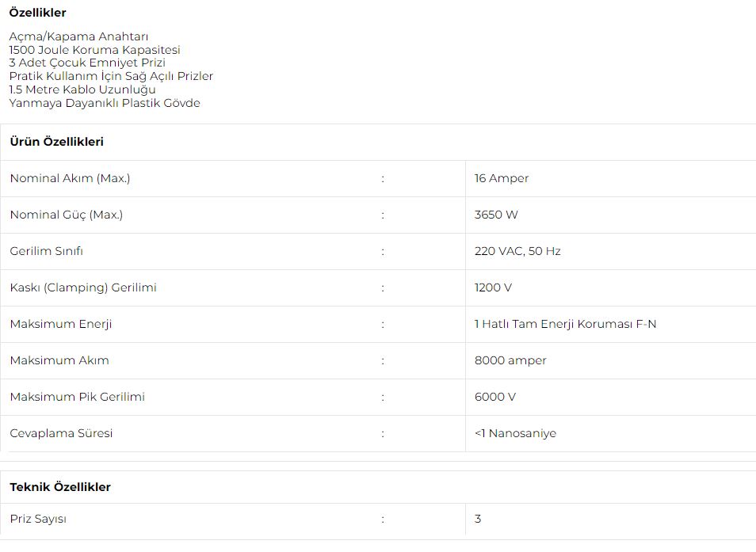Viewport: 756px width, 552px height.
Task: Click the Nominal Güç (Max.) row label
Action: (67, 215)
